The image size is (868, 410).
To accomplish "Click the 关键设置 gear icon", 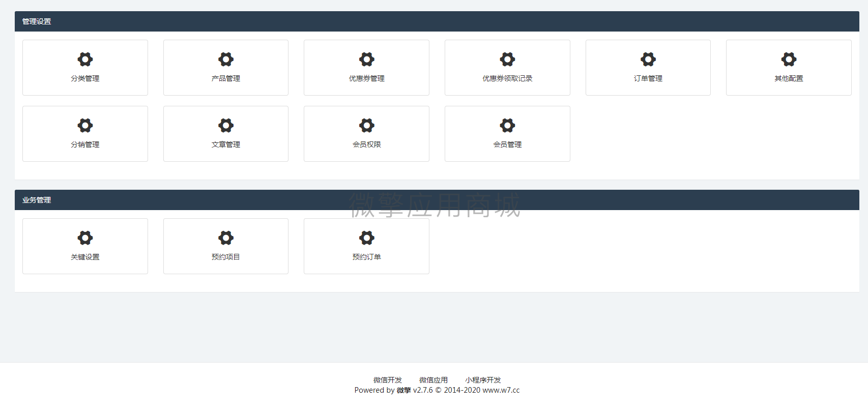I will pyautogui.click(x=85, y=238).
